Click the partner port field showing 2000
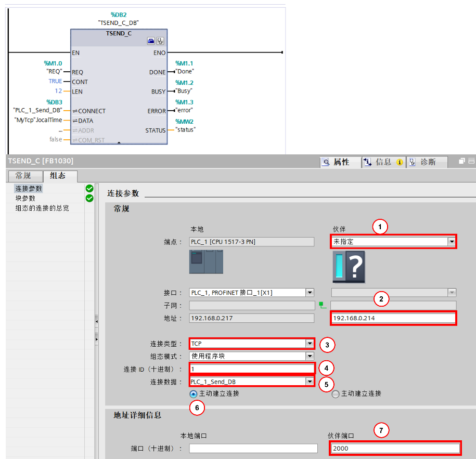 point(395,449)
